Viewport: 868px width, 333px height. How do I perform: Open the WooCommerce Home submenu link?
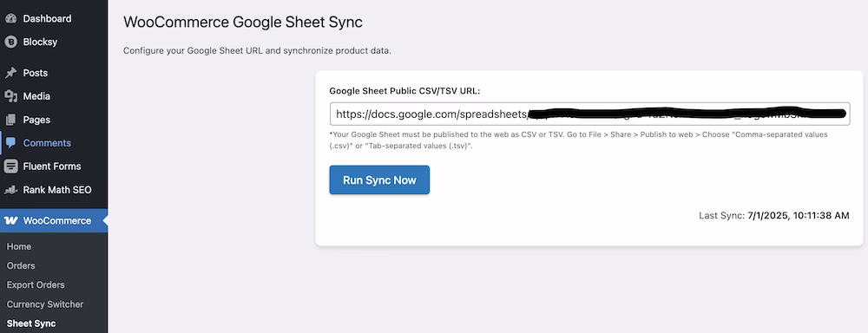19,246
